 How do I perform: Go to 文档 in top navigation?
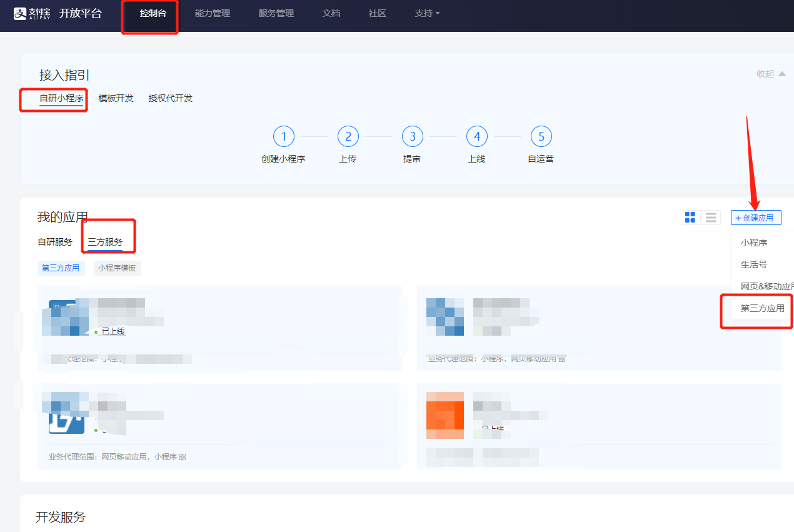(331, 13)
